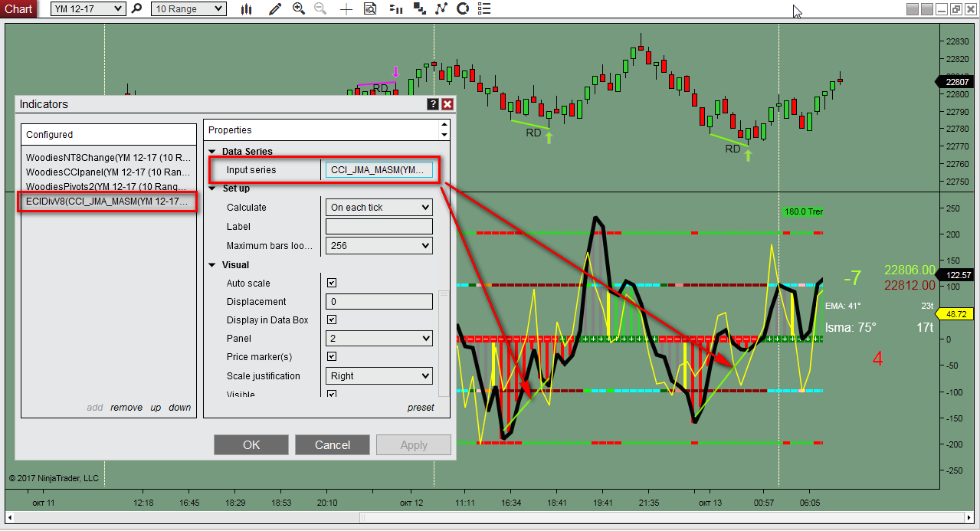Open the instrument search magnifier
980x531 pixels.
[x=137, y=9]
